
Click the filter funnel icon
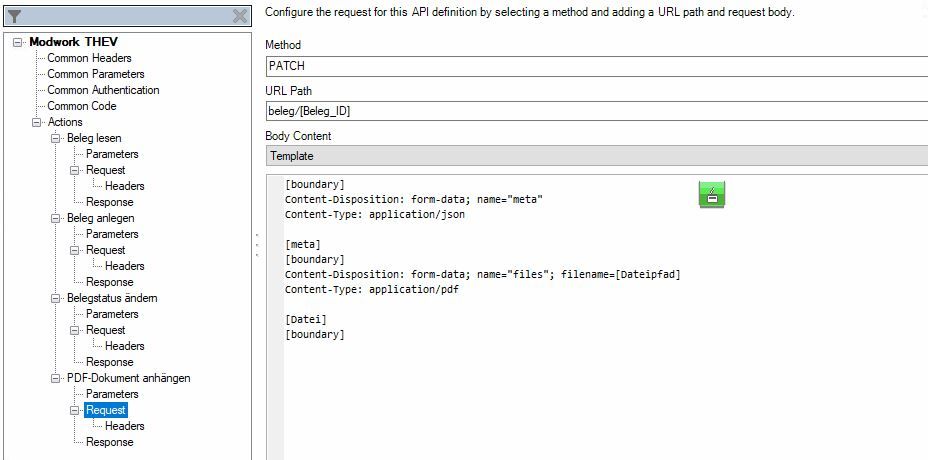pos(15,17)
